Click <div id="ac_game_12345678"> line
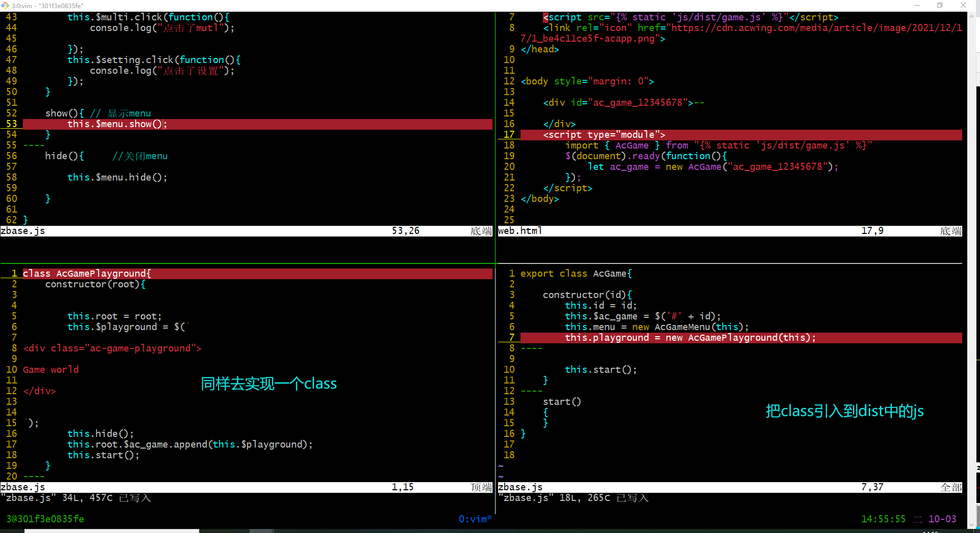The height and width of the screenshot is (533, 980). (624, 103)
